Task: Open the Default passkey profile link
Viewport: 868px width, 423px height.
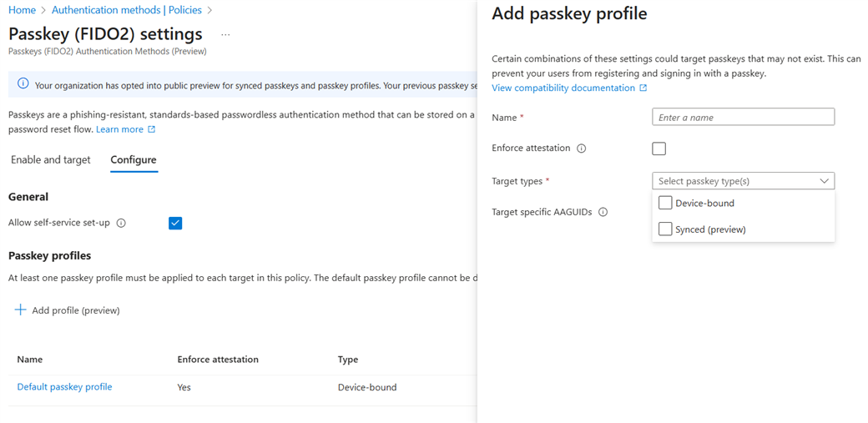Action: (x=64, y=387)
